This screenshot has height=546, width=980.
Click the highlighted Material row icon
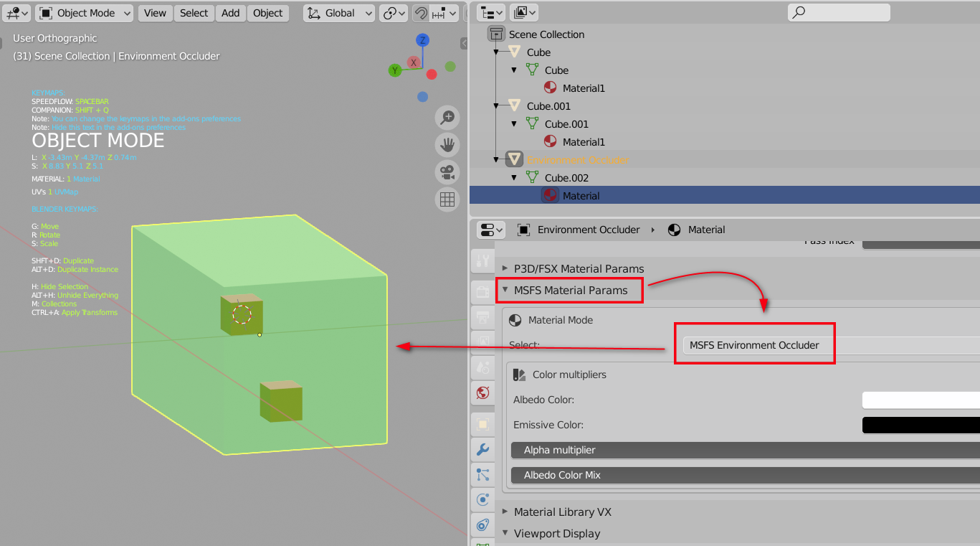click(x=550, y=195)
